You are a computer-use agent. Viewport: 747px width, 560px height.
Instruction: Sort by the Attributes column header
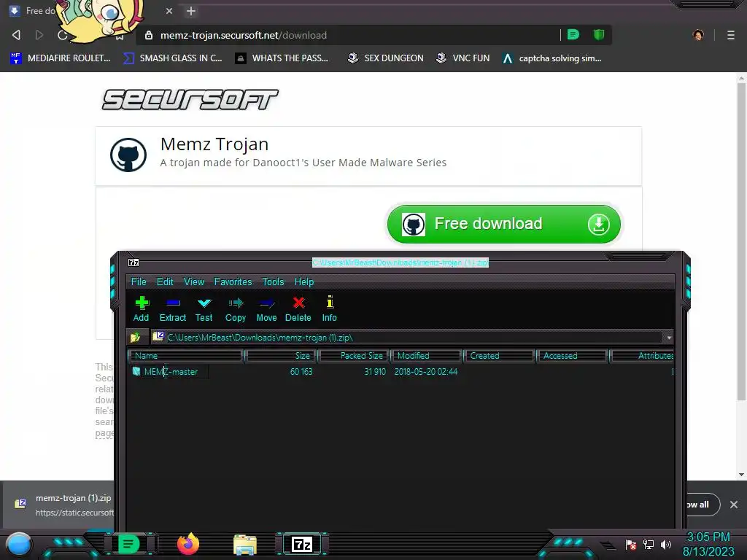[x=642, y=356]
